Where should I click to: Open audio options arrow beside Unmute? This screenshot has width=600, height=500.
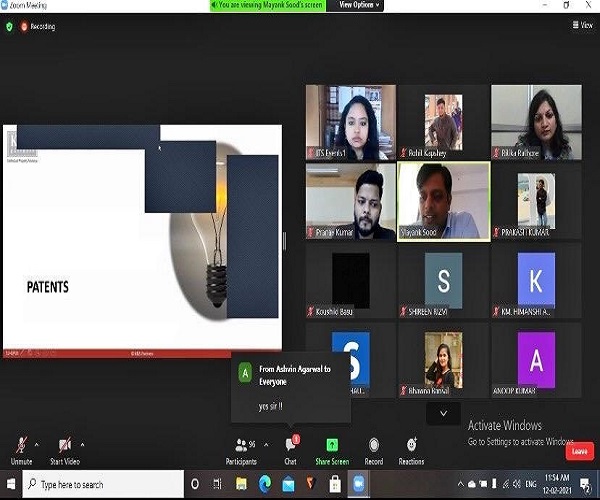37,445
